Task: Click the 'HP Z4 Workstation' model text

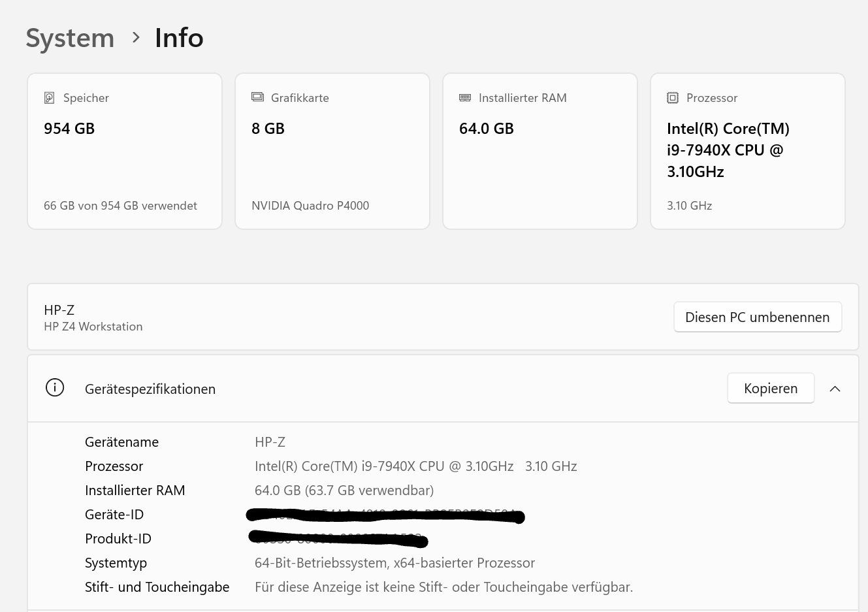Action: click(x=93, y=327)
